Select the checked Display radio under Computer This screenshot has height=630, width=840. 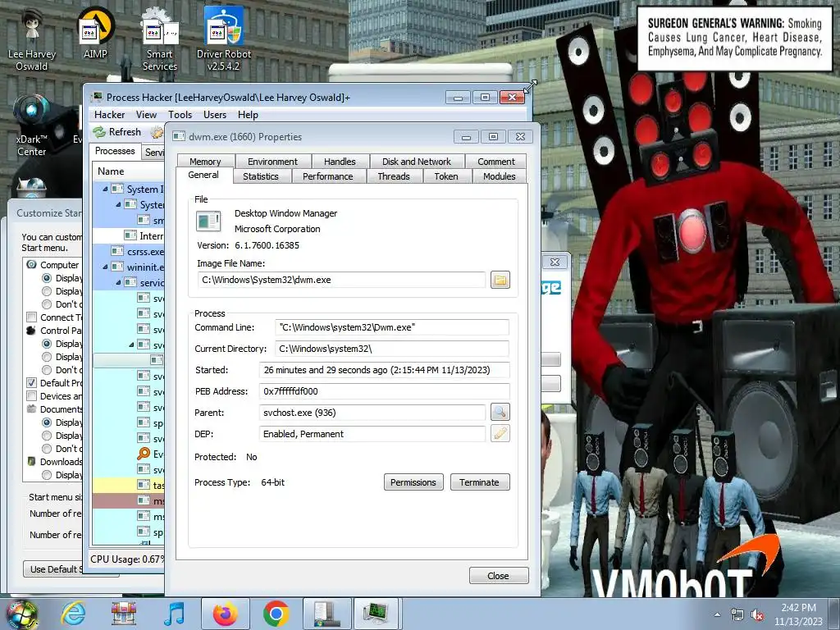(47, 278)
